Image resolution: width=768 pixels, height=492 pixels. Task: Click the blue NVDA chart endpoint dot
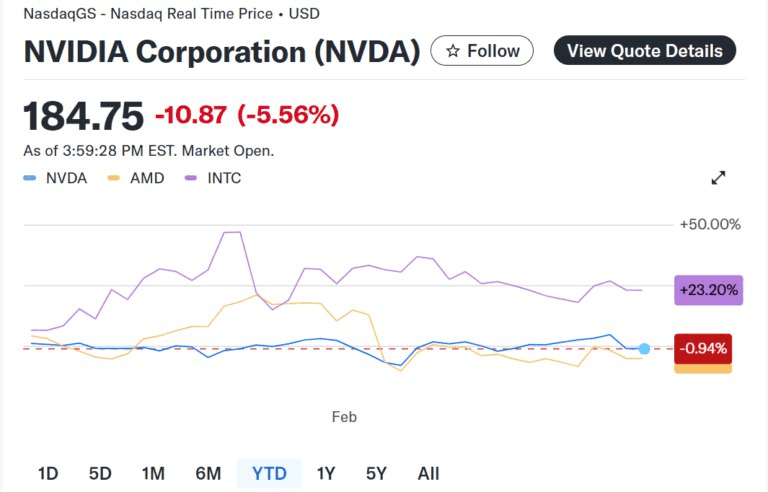pos(644,349)
